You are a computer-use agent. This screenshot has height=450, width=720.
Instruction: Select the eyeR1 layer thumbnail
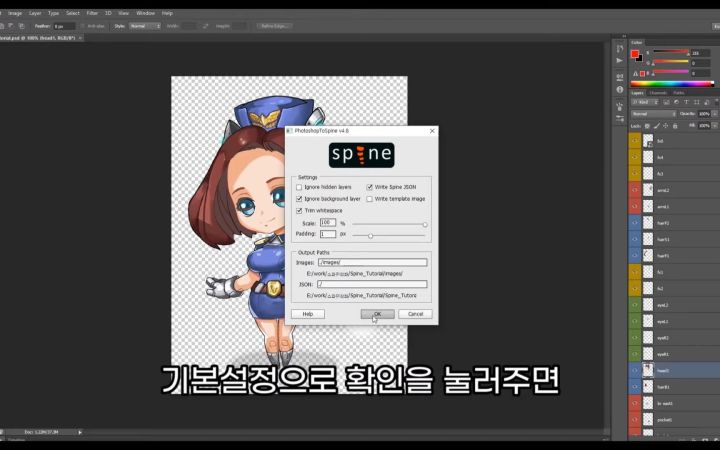648,354
